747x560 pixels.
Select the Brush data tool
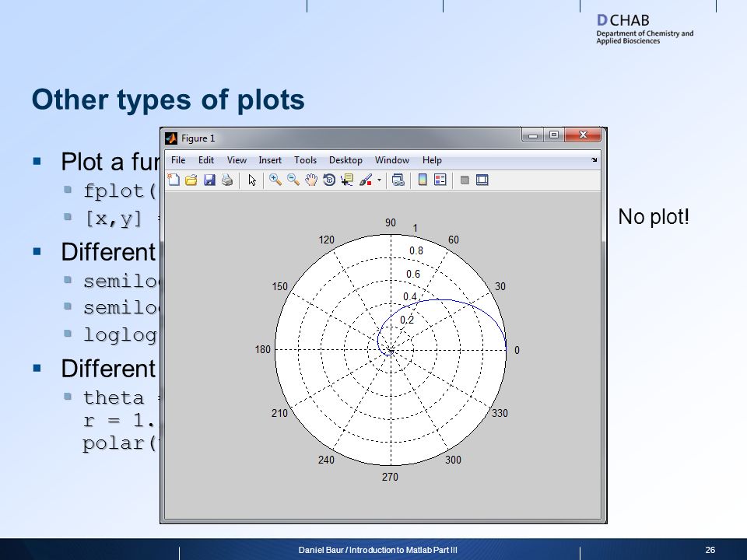pos(366,180)
